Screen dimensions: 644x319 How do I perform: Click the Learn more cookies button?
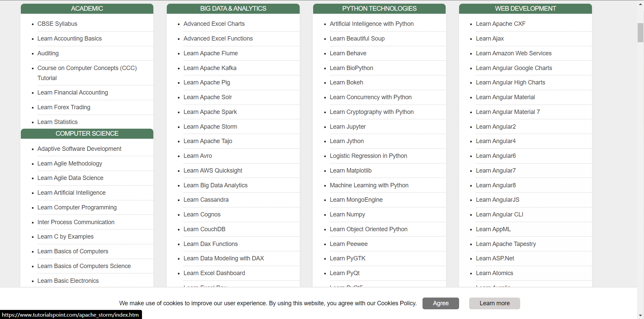pyautogui.click(x=494, y=303)
